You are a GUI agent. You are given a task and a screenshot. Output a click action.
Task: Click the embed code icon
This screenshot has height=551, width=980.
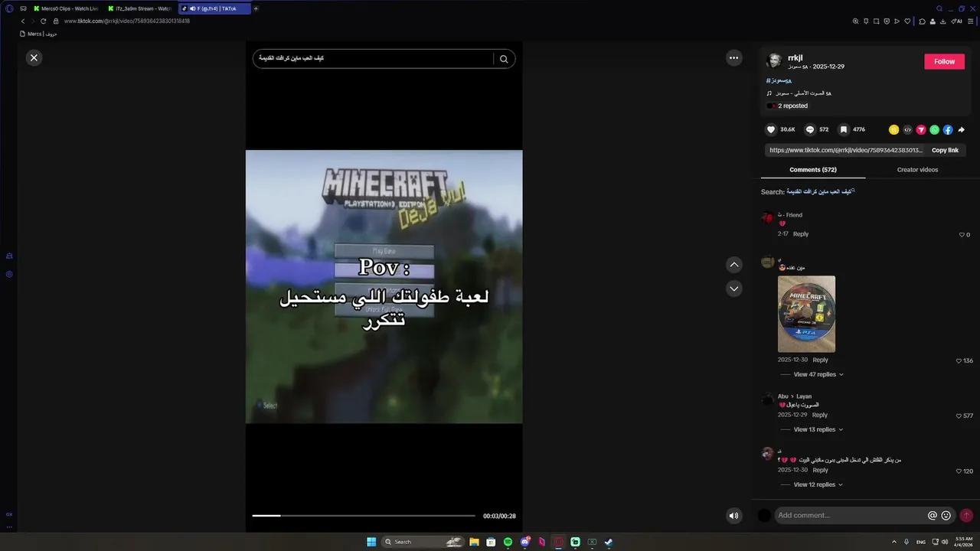pyautogui.click(x=907, y=130)
